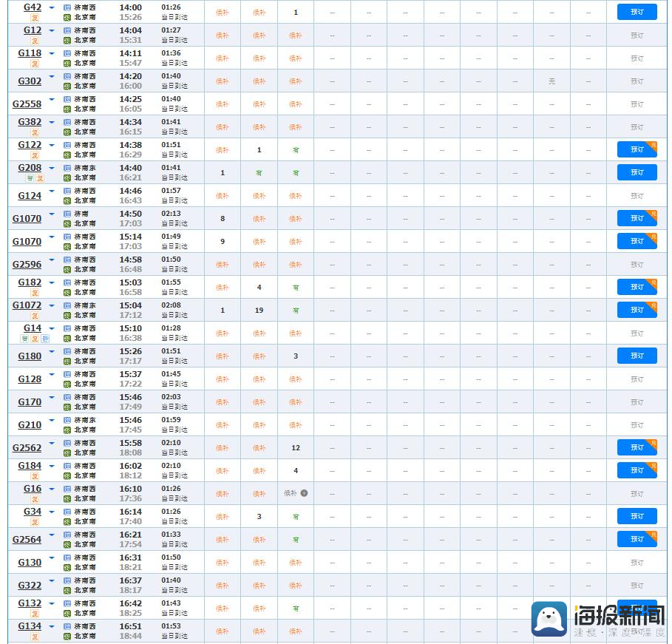The width and height of the screenshot is (672, 644).
Task: Click the 智 icon under train G14
Action: (x=25, y=339)
